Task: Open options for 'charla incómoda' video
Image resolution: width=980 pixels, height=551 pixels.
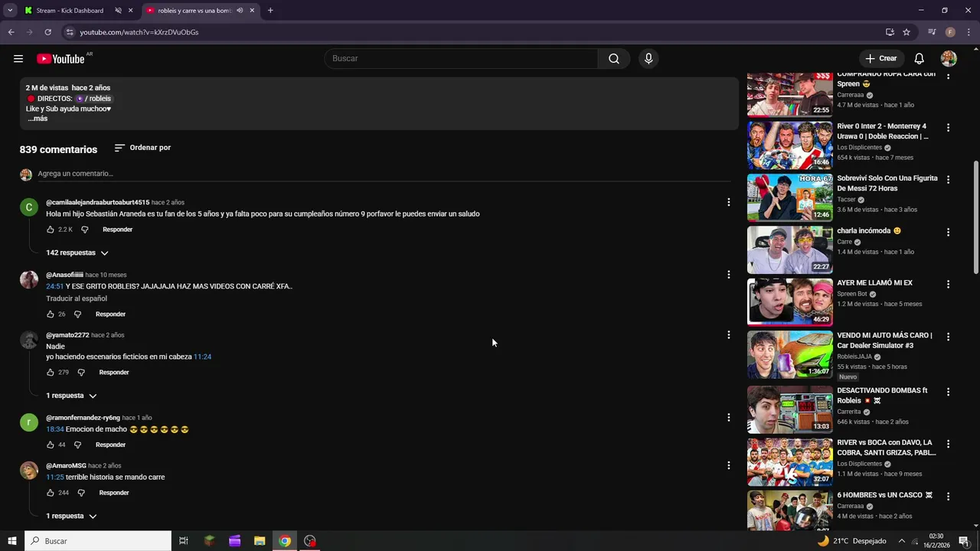Action: tap(948, 232)
